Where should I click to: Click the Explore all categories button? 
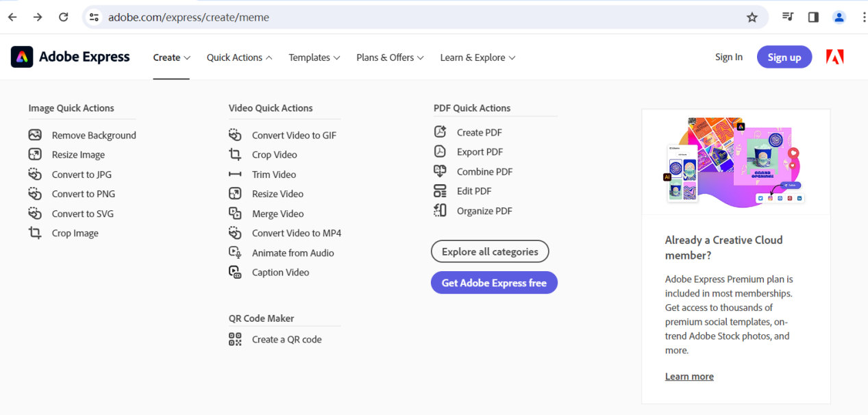click(490, 251)
